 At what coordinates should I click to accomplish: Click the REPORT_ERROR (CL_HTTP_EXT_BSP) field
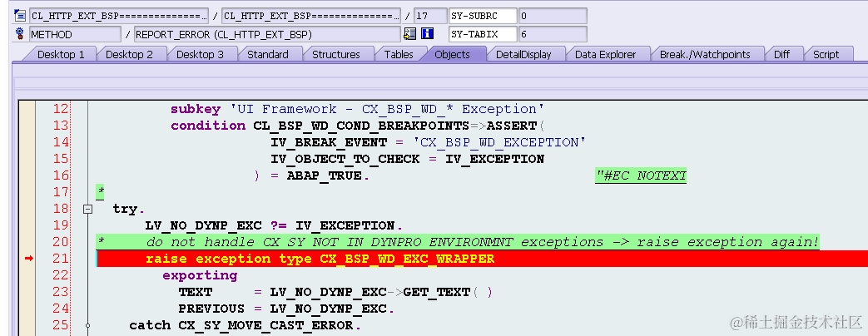267,34
